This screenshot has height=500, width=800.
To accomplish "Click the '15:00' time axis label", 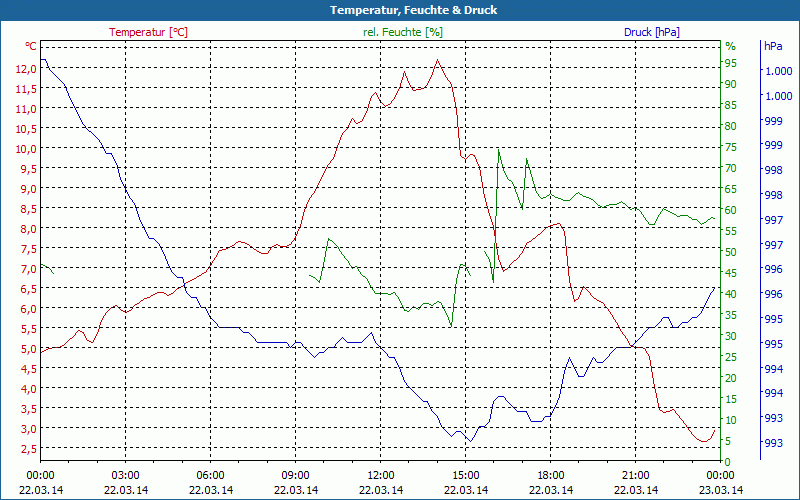I will point(466,476).
